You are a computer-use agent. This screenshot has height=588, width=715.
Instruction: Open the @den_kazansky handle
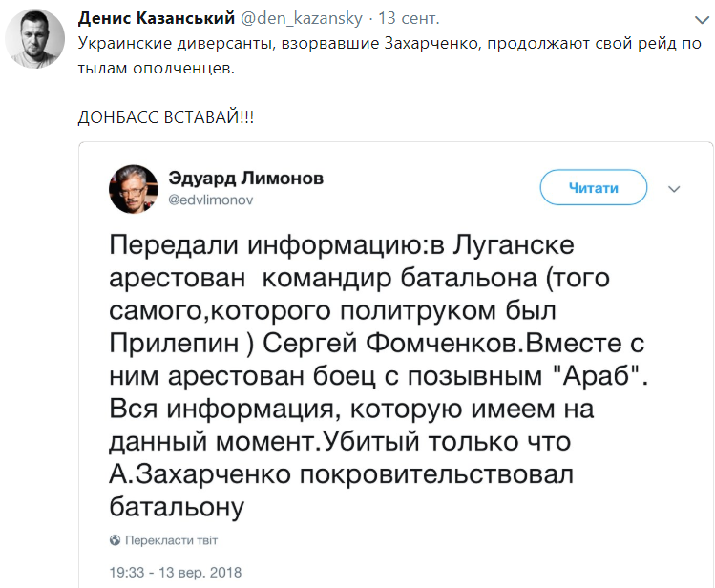coord(301,18)
